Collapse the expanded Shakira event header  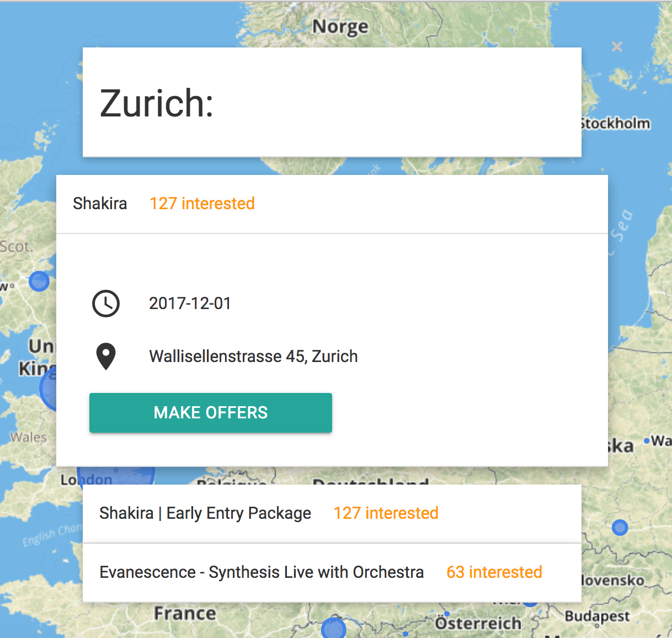pyautogui.click(x=332, y=204)
